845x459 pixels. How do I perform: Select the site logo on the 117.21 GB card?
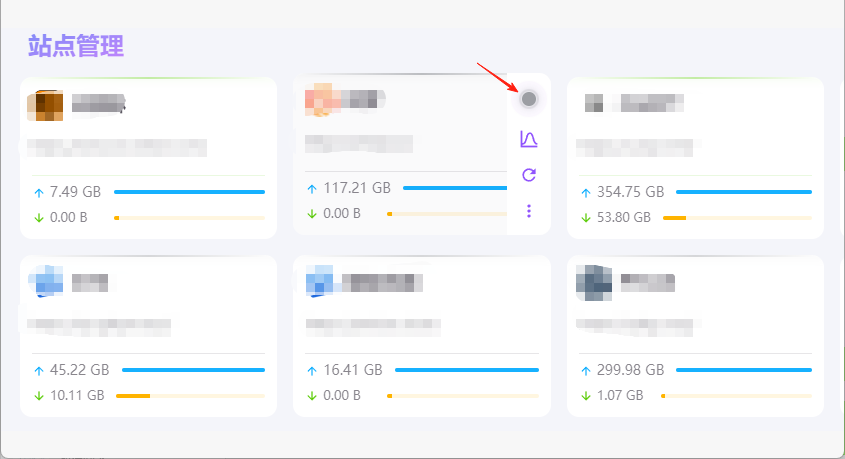[x=321, y=100]
